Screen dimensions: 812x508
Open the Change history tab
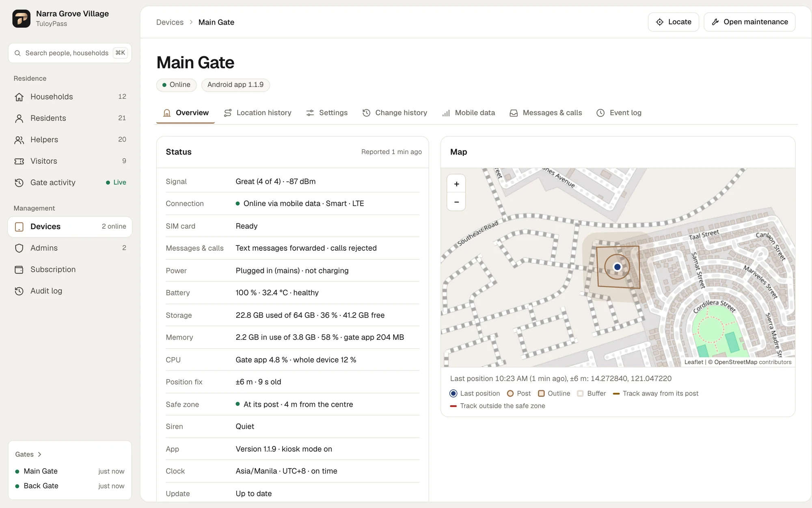point(395,113)
